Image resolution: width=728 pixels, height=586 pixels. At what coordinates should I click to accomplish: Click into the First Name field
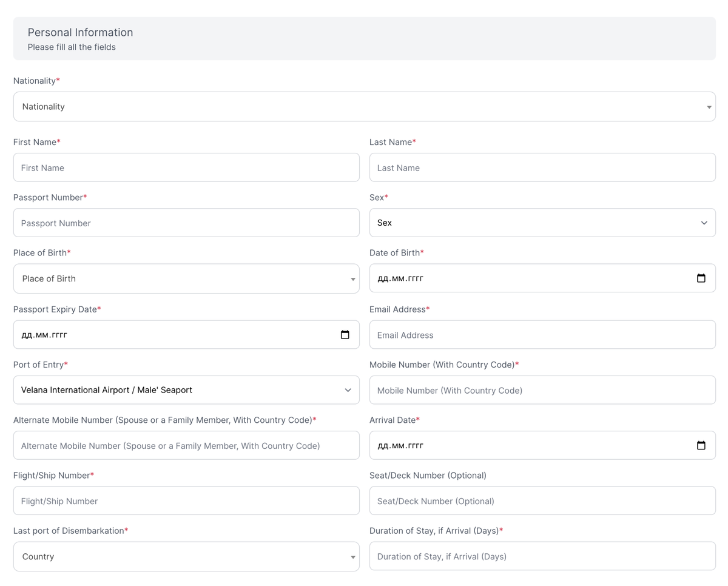[186, 167]
